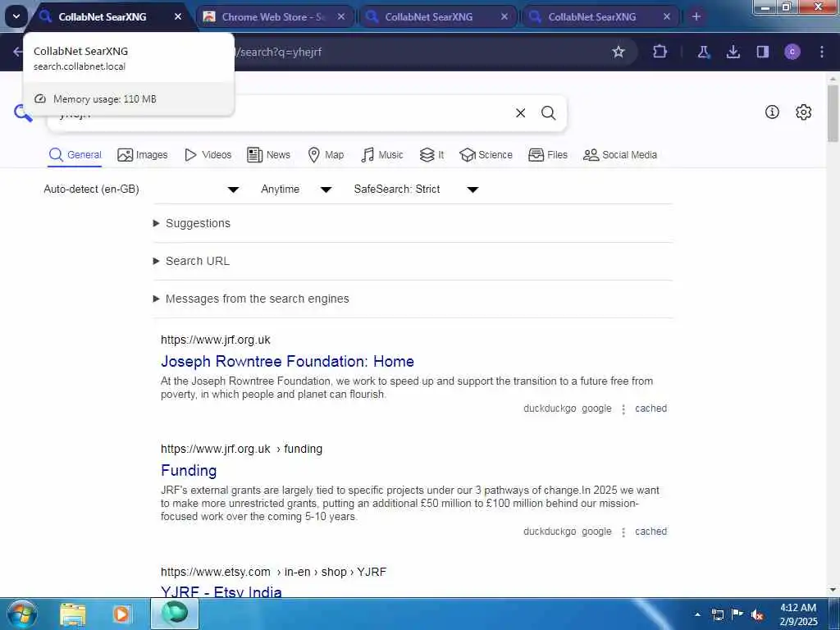
Task: Select the IT category tab
Action: 431,155
